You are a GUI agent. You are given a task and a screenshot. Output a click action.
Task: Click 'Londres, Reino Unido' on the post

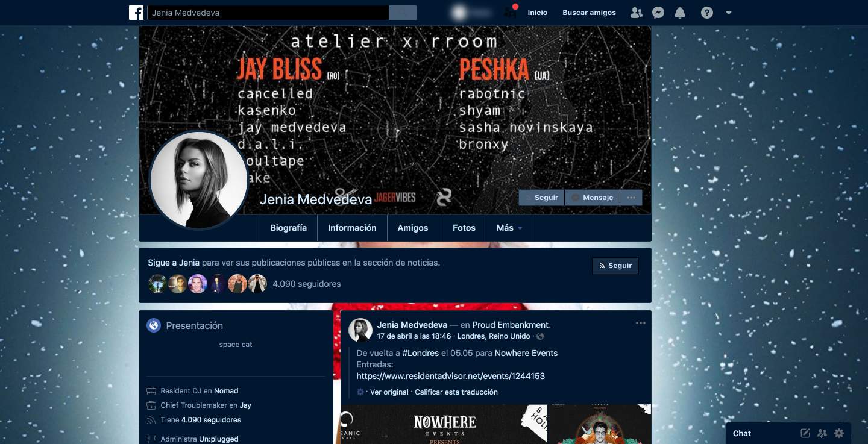[494, 336]
